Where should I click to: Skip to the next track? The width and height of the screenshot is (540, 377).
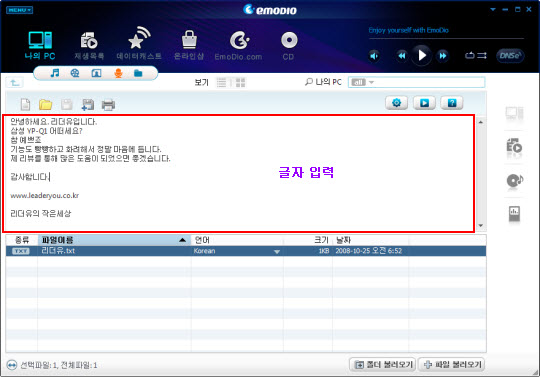443,55
